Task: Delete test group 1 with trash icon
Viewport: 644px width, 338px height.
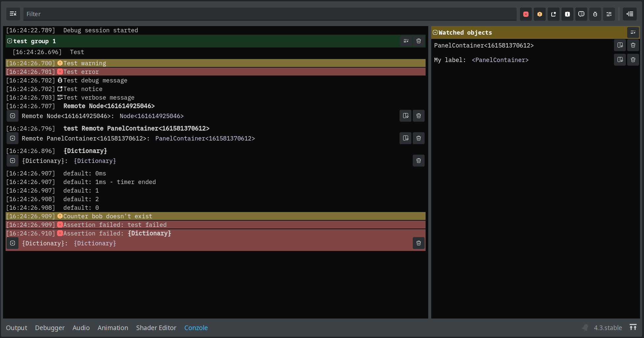Action: click(419, 41)
